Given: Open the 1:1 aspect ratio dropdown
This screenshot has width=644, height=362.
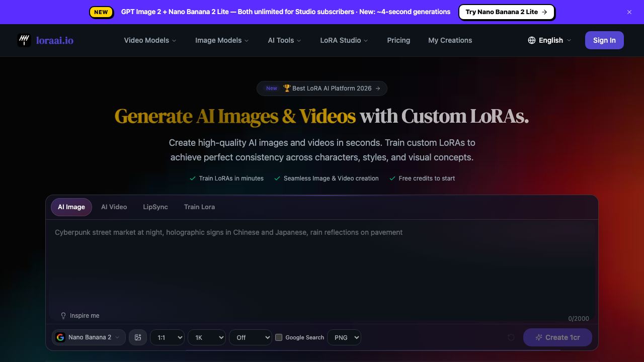Looking at the screenshot, I should tap(168, 337).
